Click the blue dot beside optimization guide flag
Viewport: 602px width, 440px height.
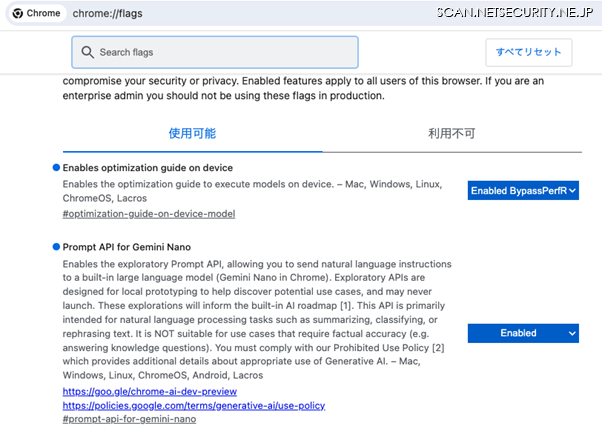click(x=56, y=167)
